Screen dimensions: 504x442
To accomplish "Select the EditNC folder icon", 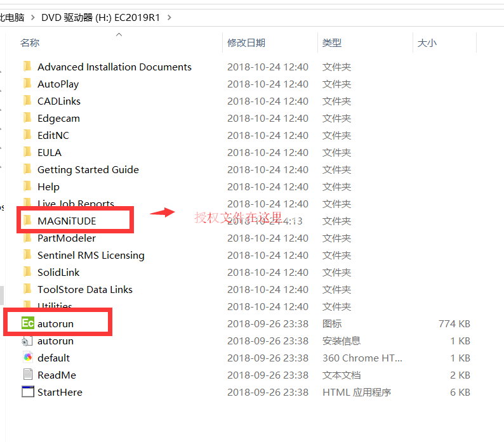I will [28, 135].
